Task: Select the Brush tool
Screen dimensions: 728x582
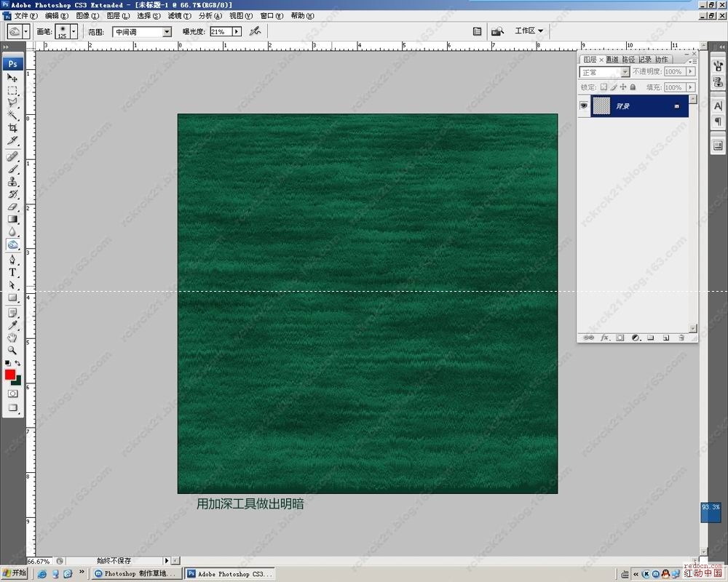Action: [12, 169]
